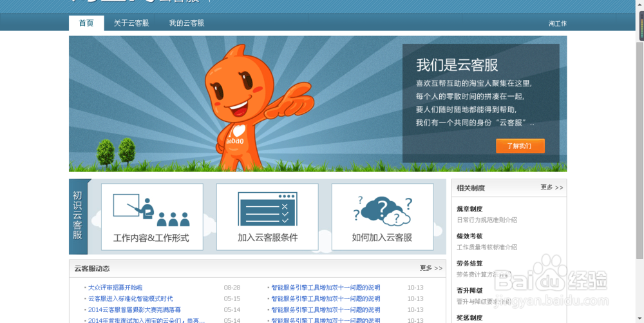The width and height of the screenshot is (644, 323).
Task: Click the 我们是云客服 banner title
Action: (x=457, y=65)
